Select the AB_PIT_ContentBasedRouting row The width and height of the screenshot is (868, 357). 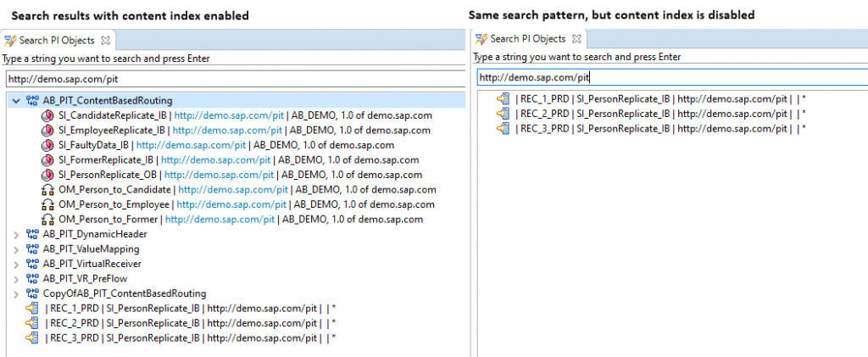pyautogui.click(x=237, y=101)
